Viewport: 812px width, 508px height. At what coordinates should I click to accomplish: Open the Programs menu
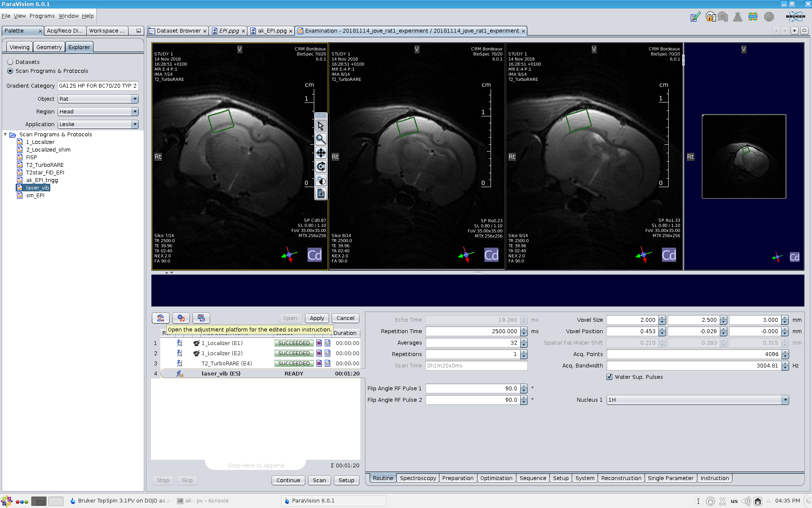tap(42, 16)
